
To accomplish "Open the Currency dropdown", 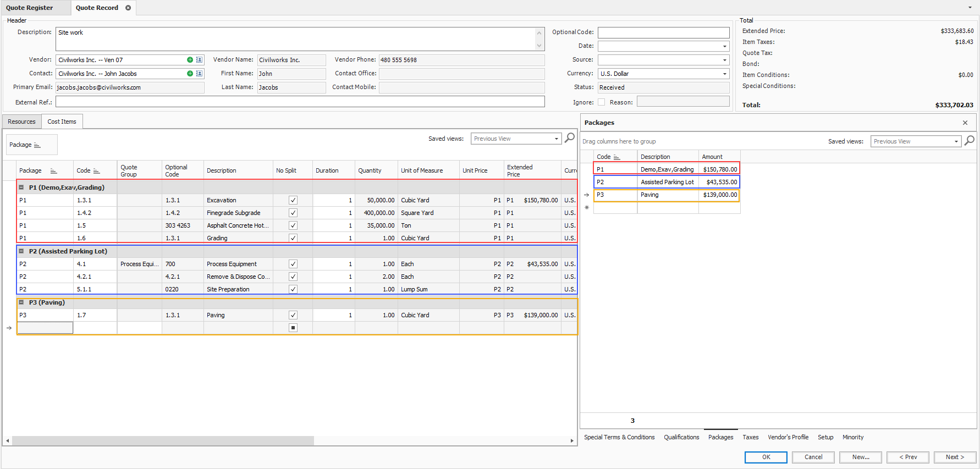I will tap(724, 74).
